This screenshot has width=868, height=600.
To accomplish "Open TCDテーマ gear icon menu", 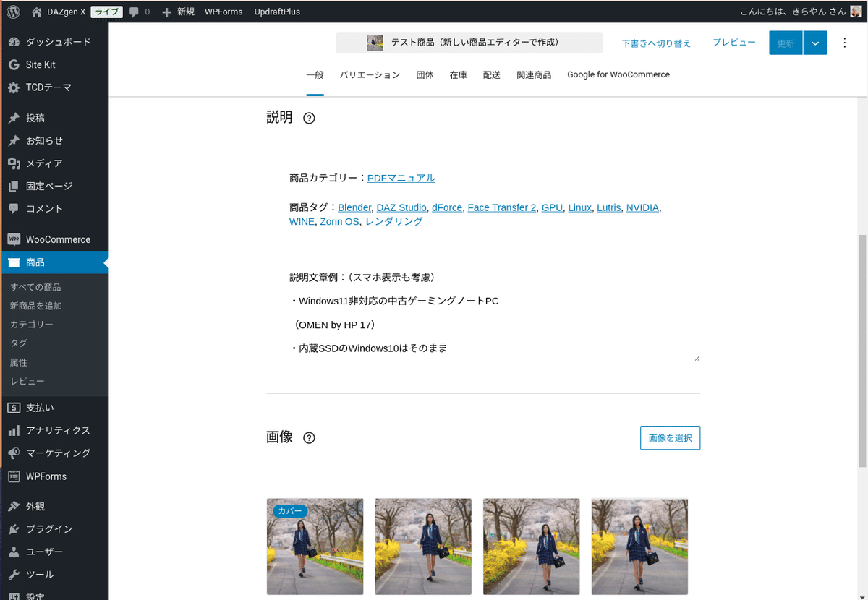I will [14, 87].
